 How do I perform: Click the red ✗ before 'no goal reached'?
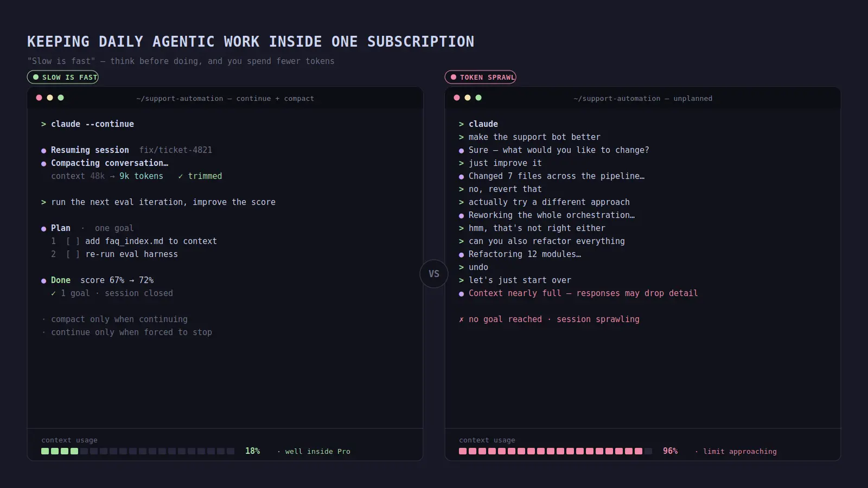click(x=462, y=319)
